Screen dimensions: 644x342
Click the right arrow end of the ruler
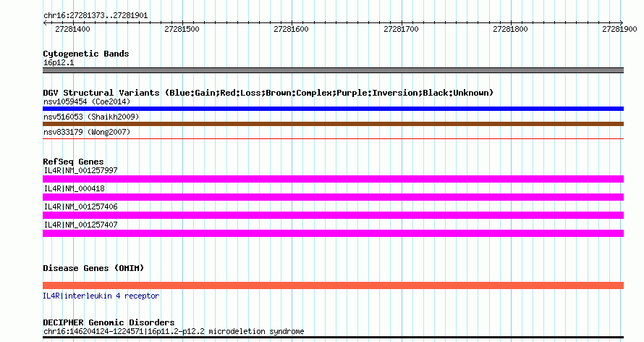622,22
